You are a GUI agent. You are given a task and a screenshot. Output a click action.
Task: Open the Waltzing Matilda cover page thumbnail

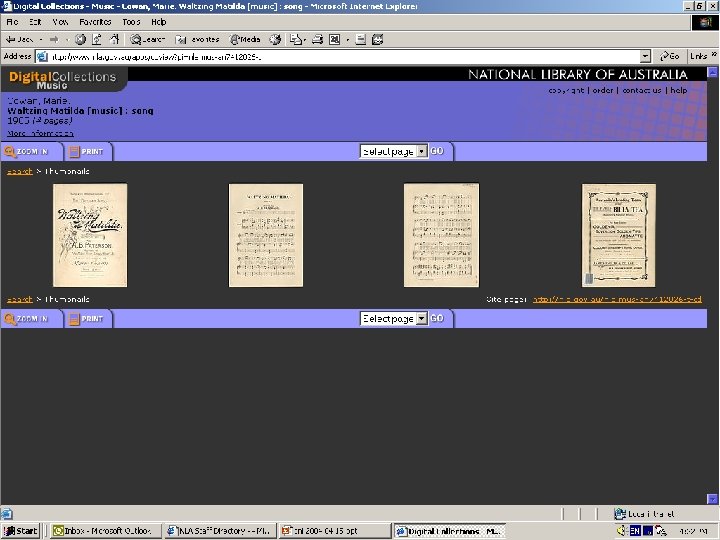pos(90,235)
